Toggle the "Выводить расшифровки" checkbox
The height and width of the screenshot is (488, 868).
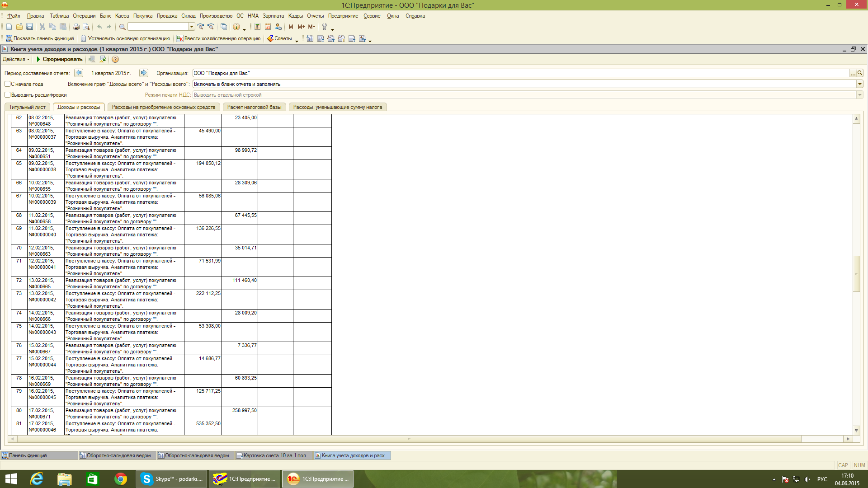pos(7,95)
